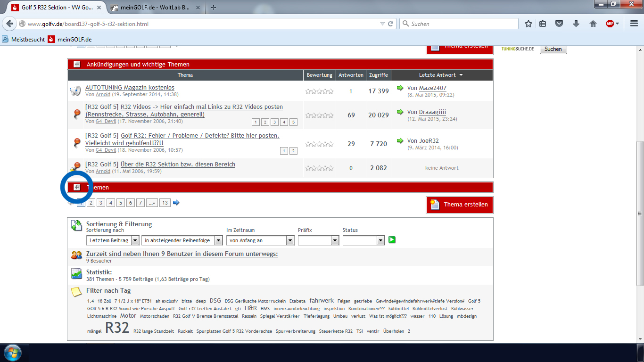Open the Adblock Plus icon

pos(610,24)
